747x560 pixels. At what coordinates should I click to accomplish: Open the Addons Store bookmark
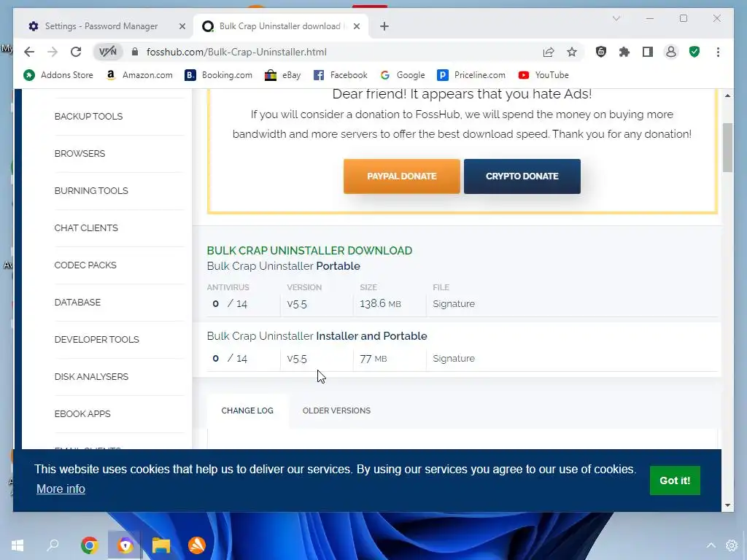pos(58,75)
